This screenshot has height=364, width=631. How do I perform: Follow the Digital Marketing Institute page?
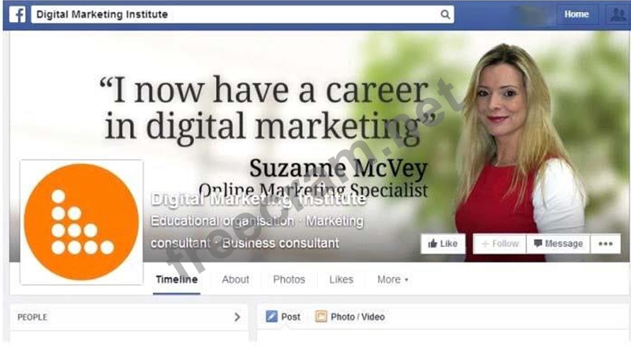point(500,244)
